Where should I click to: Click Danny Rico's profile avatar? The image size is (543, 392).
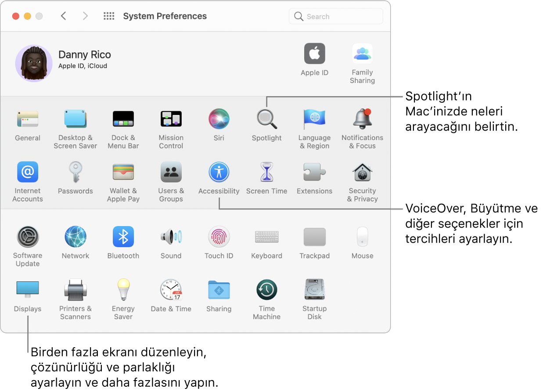point(34,64)
